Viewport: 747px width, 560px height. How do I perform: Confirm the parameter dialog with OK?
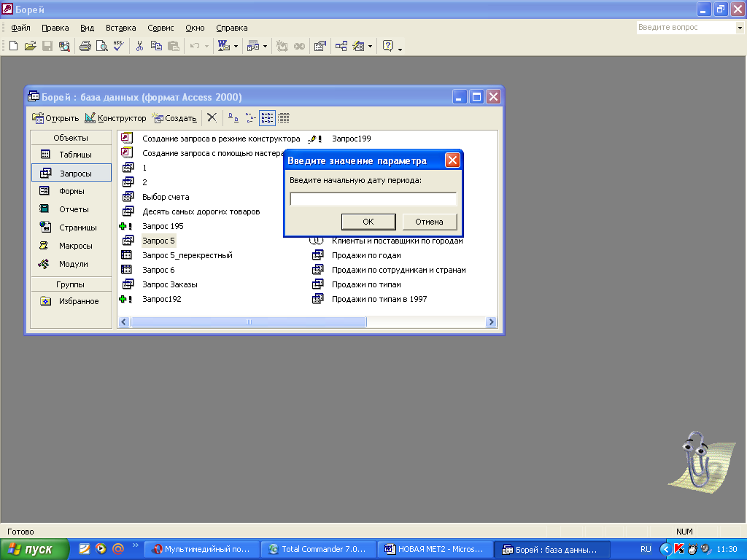pyautogui.click(x=368, y=222)
